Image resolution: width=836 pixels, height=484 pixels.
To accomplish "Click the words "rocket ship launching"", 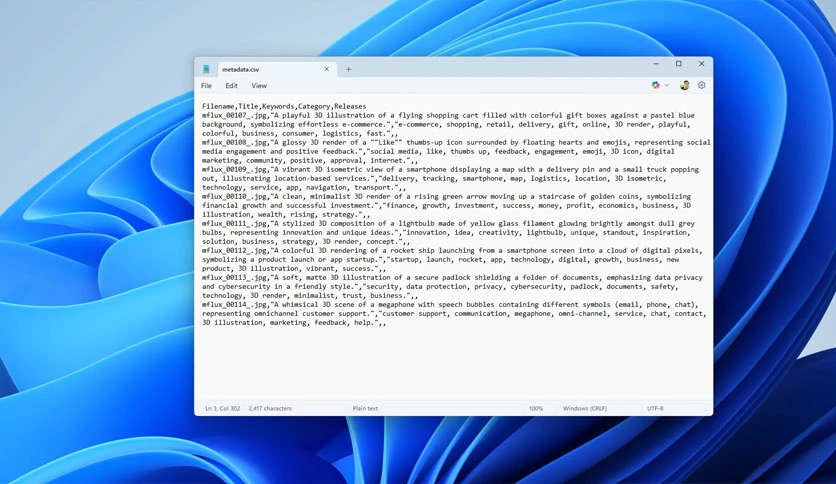I will click(x=432, y=251).
